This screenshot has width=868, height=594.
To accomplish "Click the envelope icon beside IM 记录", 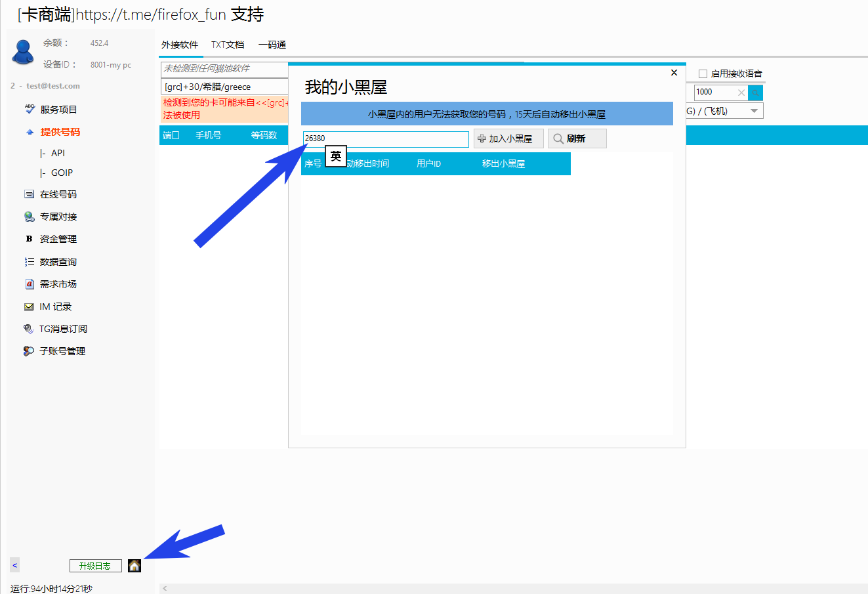I will [x=29, y=307].
